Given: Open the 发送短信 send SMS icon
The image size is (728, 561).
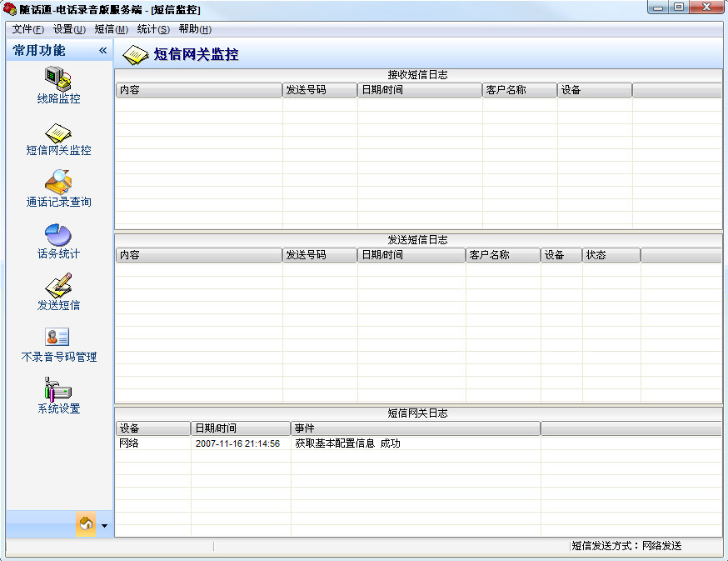Looking at the screenshot, I should 58,286.
